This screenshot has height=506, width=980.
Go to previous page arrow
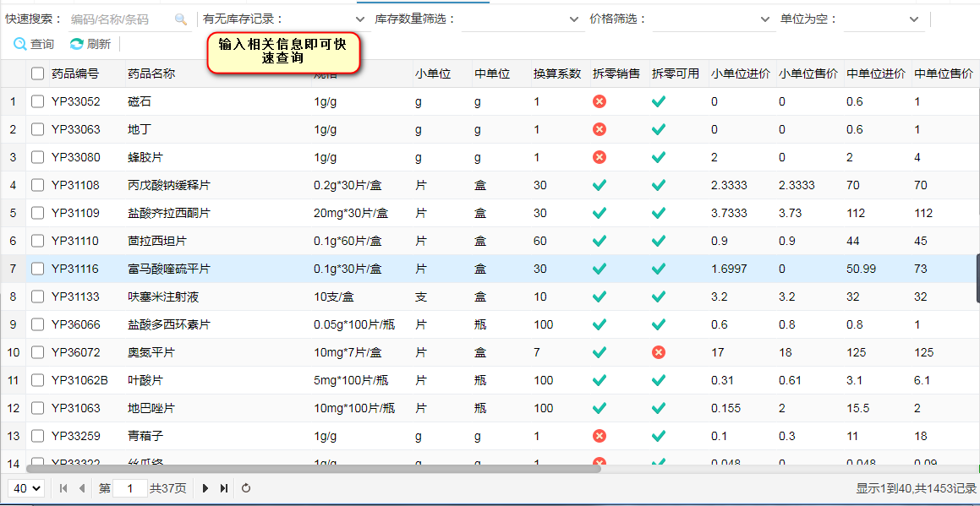(81, 488)
